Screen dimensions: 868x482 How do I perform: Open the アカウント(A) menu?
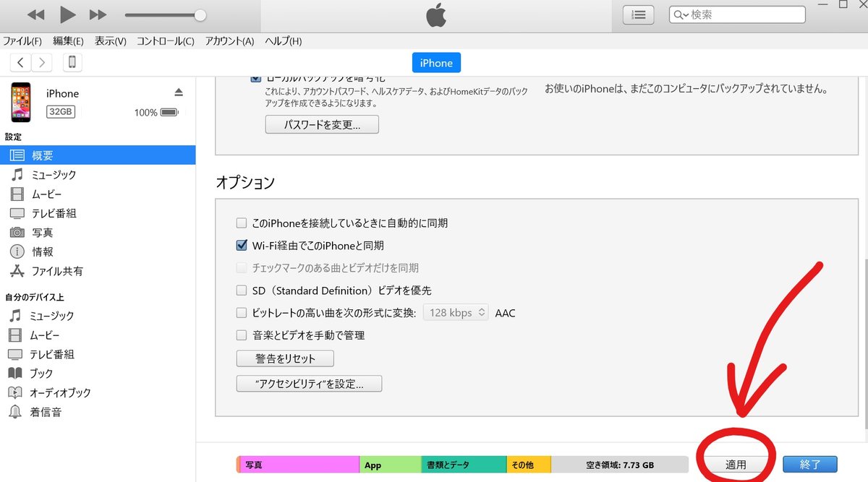[x=229, y=41]
